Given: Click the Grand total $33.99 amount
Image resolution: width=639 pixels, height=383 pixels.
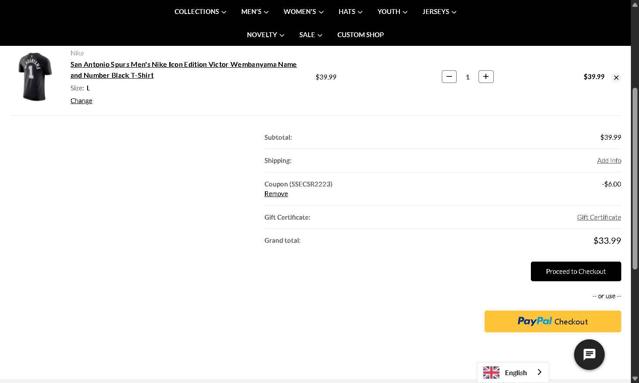Looking at the screenshot, I should click(607, 240).
